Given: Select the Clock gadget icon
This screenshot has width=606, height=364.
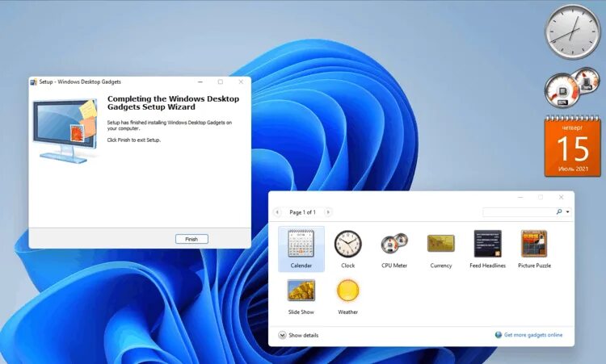Looking at the screenshot, I should pyautogui.click(x=347, y=244).
